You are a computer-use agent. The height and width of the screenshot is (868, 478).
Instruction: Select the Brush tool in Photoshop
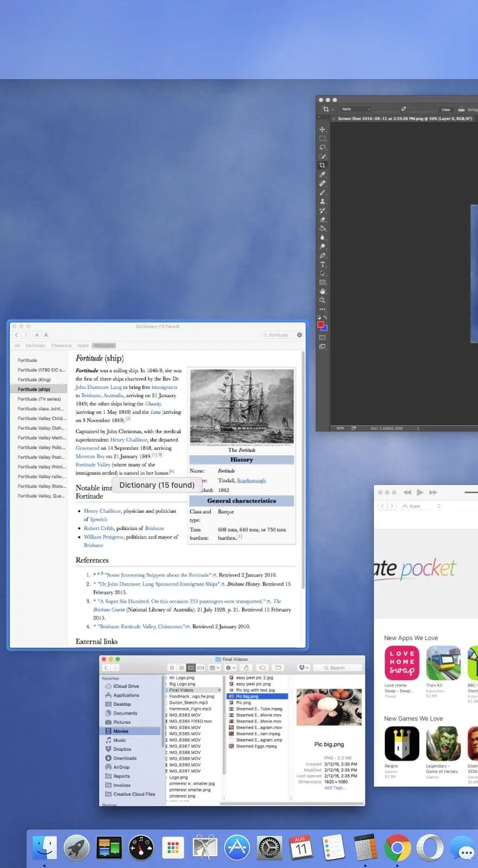click(322, 192)
